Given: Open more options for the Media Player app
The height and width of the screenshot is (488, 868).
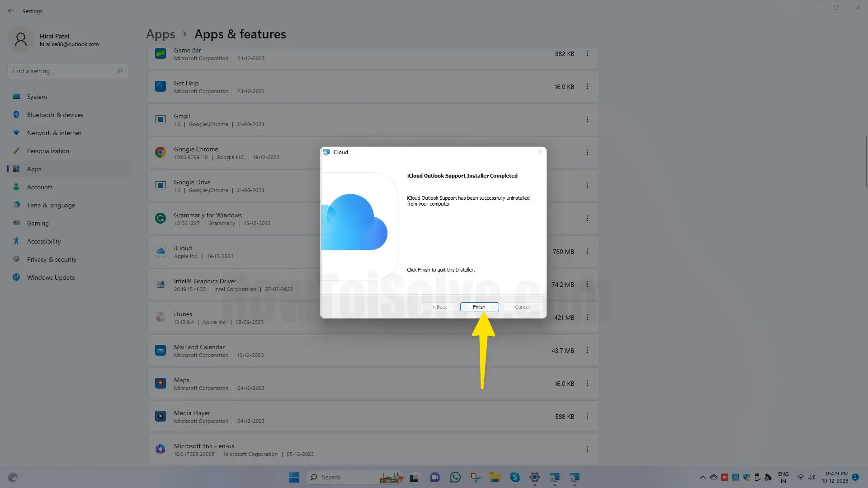Looking at the screenshot, I should pyautogui.click(x=587, y=417).
